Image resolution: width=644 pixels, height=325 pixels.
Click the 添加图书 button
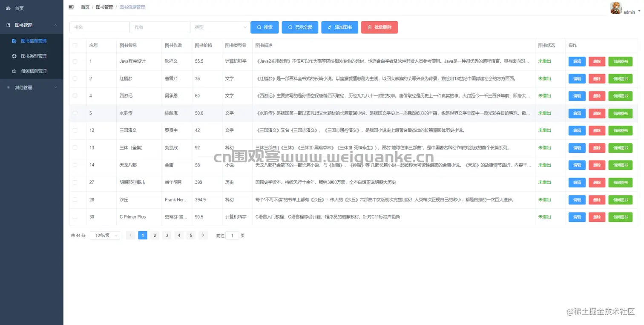(x=339, y=27)
